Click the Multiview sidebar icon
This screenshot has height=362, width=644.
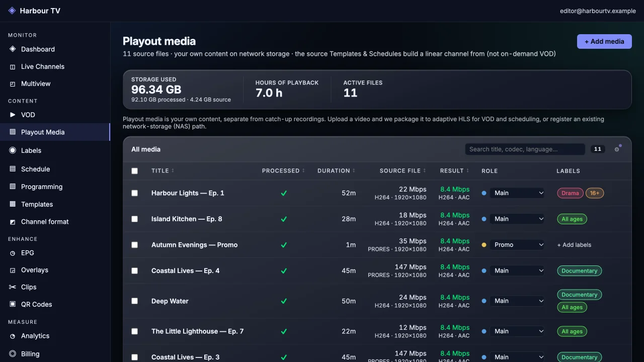click(13, 84)
